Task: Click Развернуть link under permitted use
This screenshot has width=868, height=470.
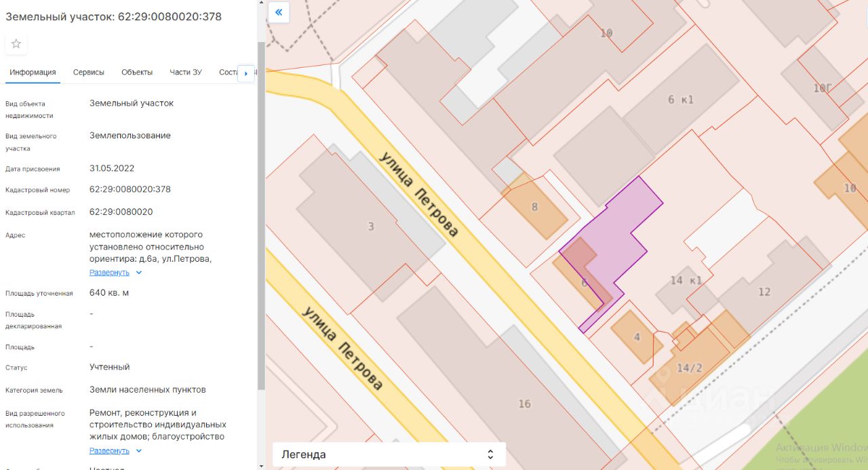Action: tap(109, 451)
